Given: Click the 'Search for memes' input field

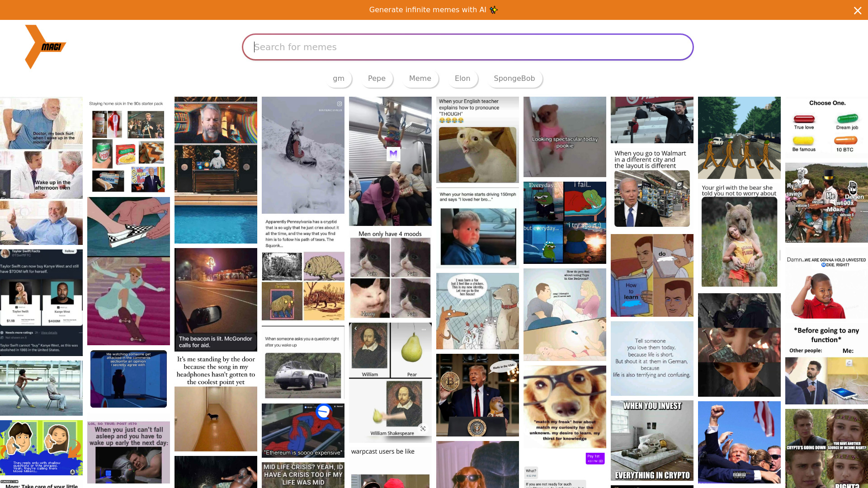Looking at the screenshot, I should tap(467, 47).
